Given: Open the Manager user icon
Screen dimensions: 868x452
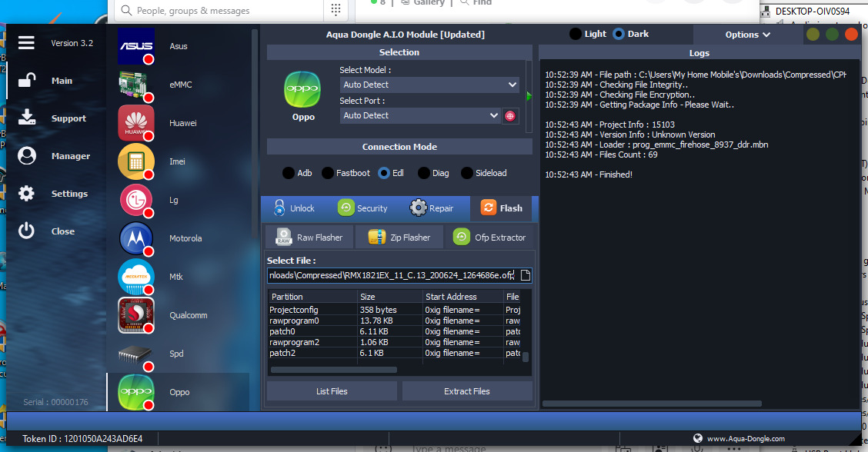Looking at the screenshot, I should (x=27, y=156).
